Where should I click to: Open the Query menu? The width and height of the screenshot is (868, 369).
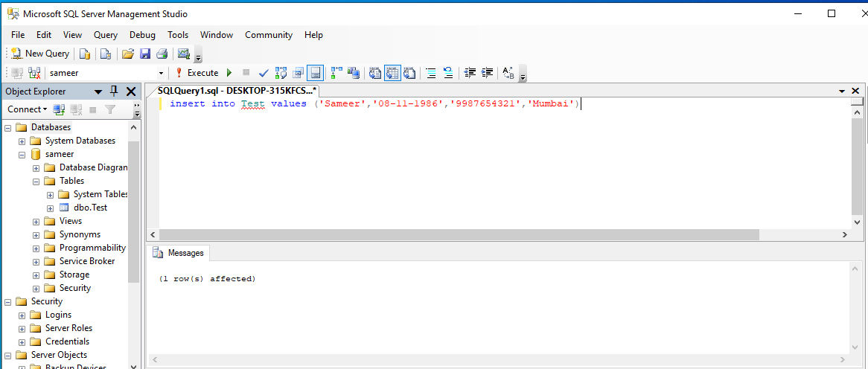coord(105,35)
